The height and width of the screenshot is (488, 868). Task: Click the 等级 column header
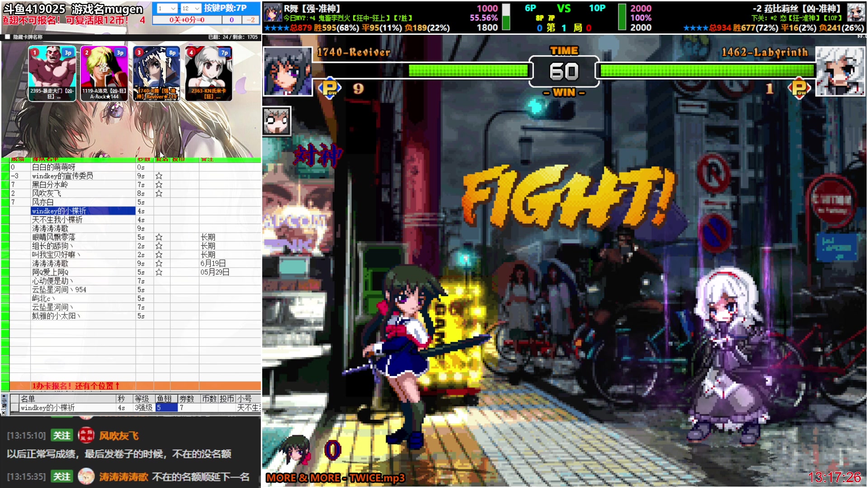click(x=144, y=399)
